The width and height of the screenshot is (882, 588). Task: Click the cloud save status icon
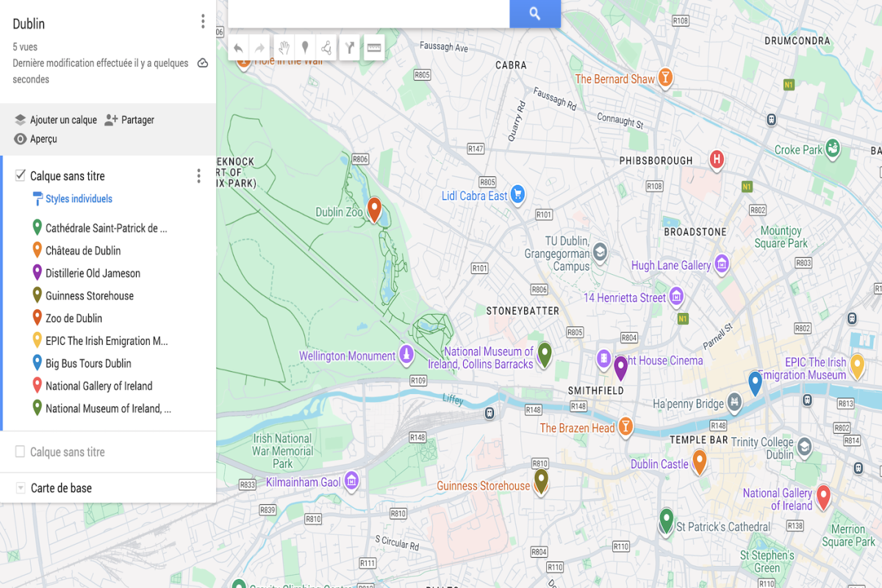[x=203, y=64]
